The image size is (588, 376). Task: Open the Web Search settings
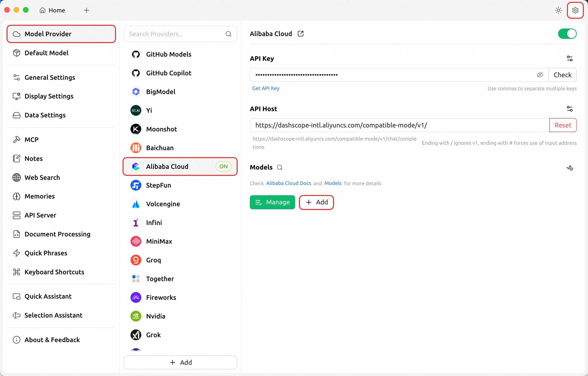[x=42, y=177]
